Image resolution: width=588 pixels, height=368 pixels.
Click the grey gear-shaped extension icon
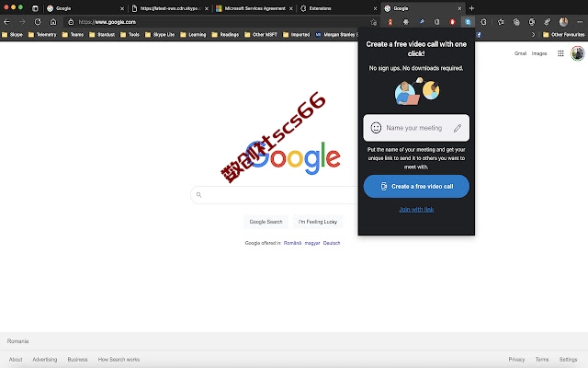pos(406,22)
